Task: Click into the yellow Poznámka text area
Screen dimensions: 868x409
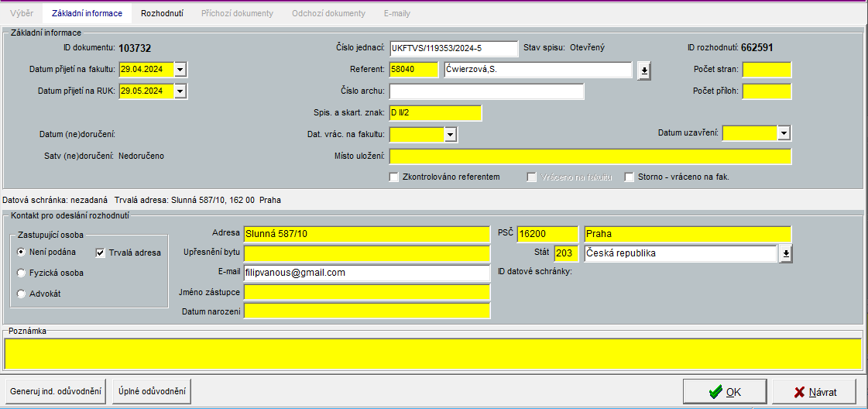Action: coord(433,353)
